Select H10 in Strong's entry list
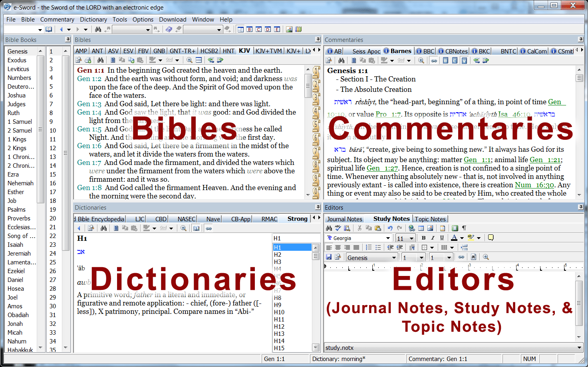Viewport: 588px width, 367px height. click(279, 312)
